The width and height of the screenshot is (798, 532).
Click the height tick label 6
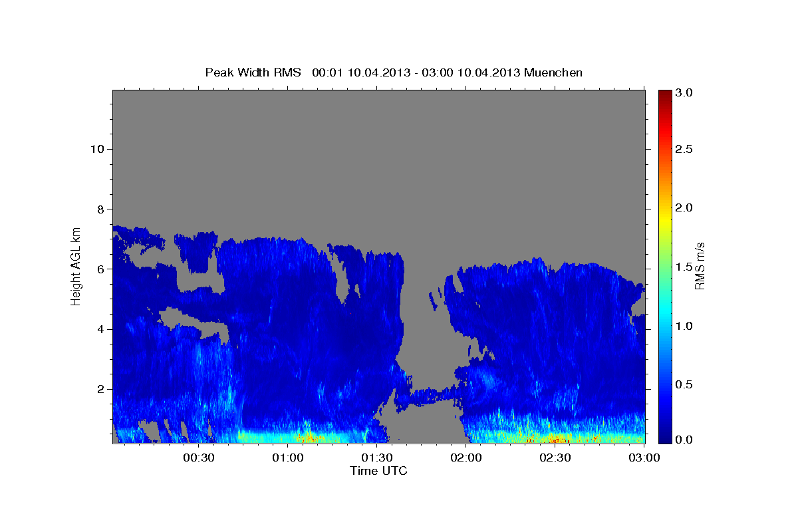(x=101, y=269)
